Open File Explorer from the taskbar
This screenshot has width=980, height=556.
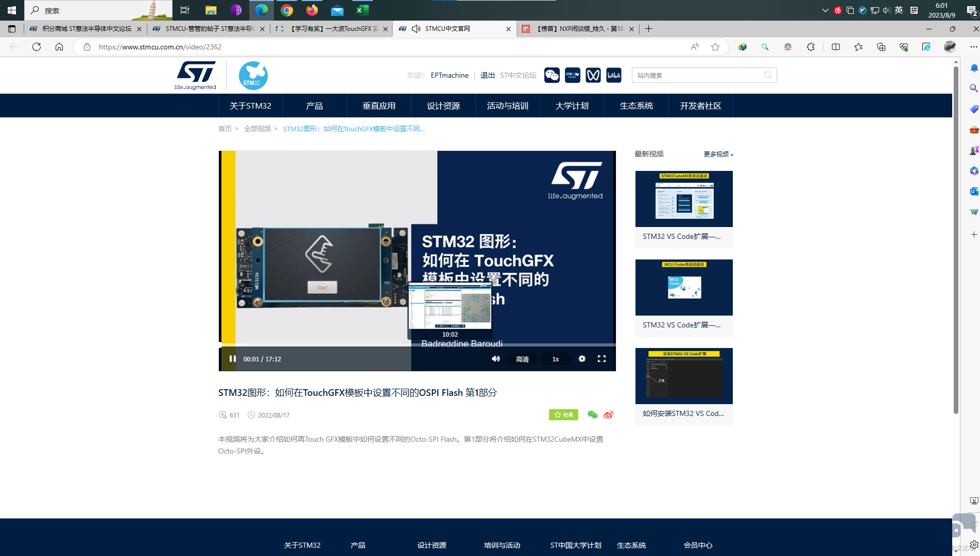coord(211,10)
